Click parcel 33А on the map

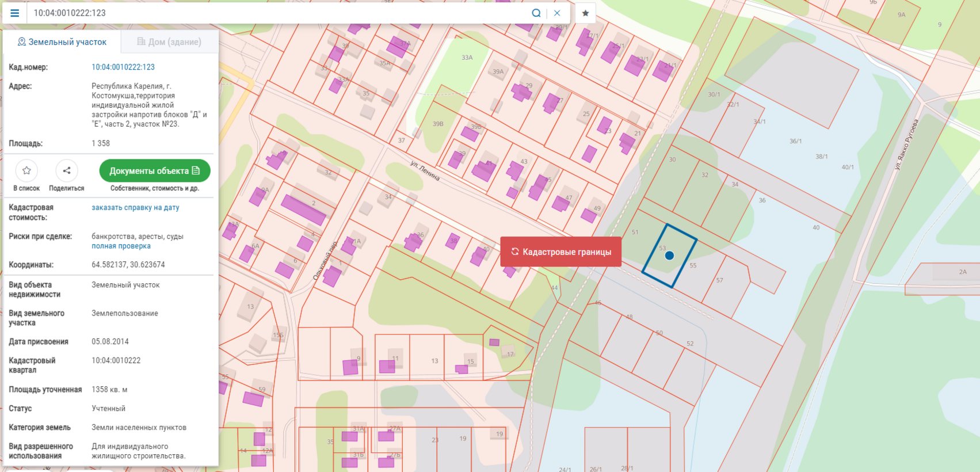click(x=467, y=58)
